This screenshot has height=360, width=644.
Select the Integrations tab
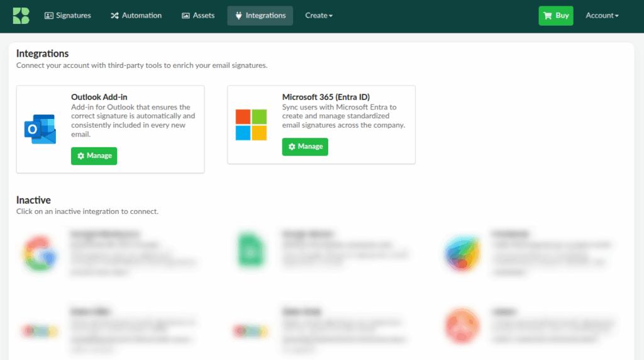(x=260, y=16)
